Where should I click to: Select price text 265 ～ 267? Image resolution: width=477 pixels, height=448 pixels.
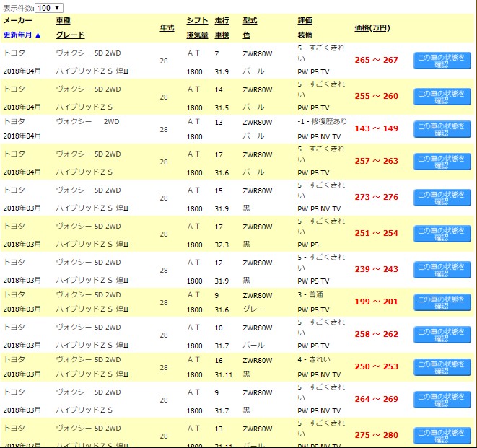376,60
